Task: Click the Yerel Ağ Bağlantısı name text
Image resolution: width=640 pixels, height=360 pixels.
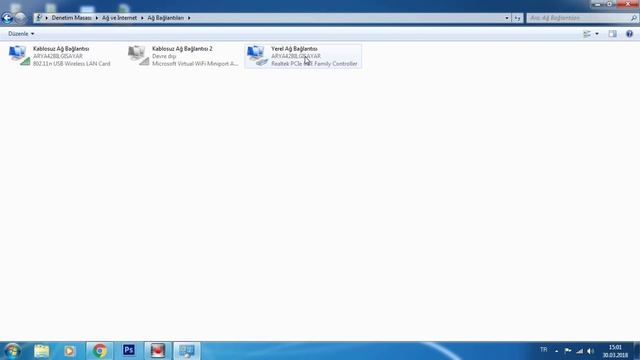Action: coord(294,49)
